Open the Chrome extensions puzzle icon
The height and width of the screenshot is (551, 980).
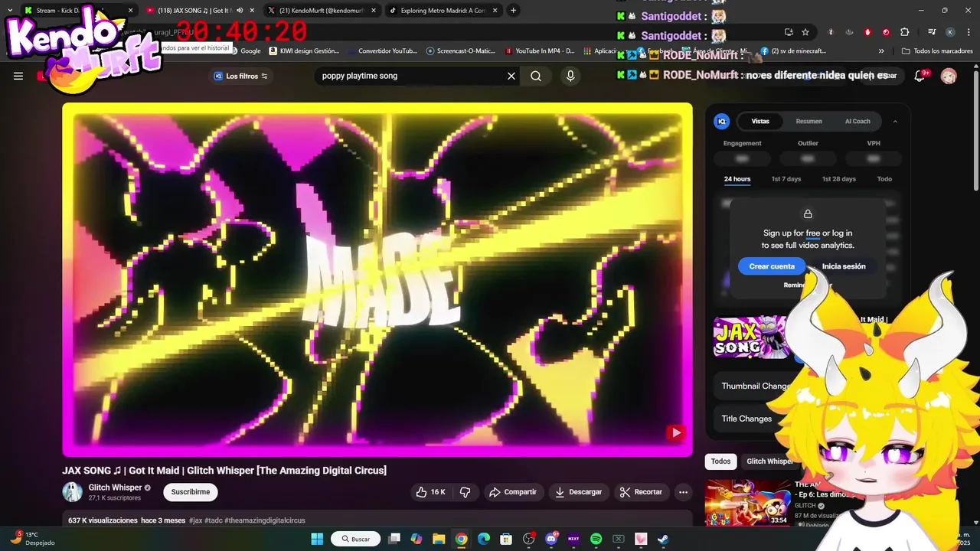904,32
